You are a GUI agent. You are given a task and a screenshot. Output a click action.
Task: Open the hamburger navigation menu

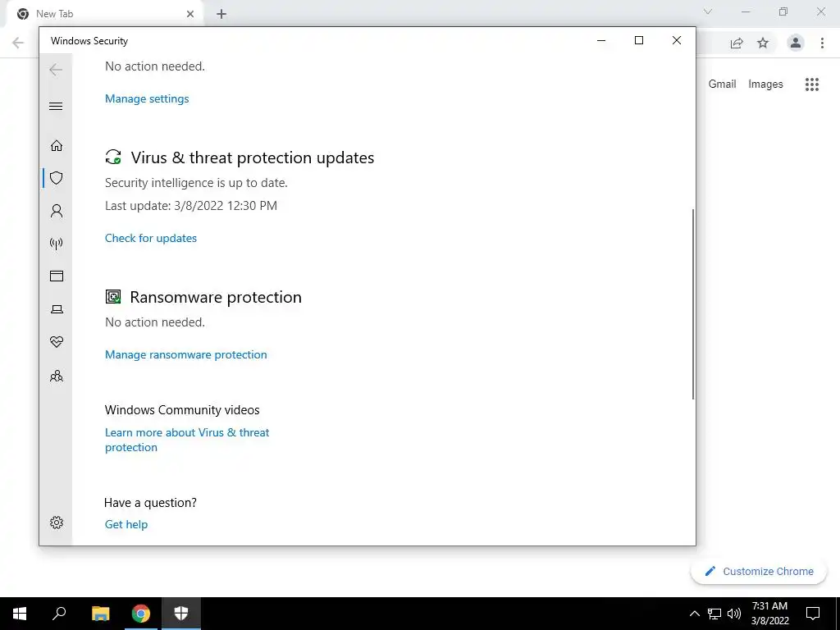pyautogui.click(x=56, y=106)
